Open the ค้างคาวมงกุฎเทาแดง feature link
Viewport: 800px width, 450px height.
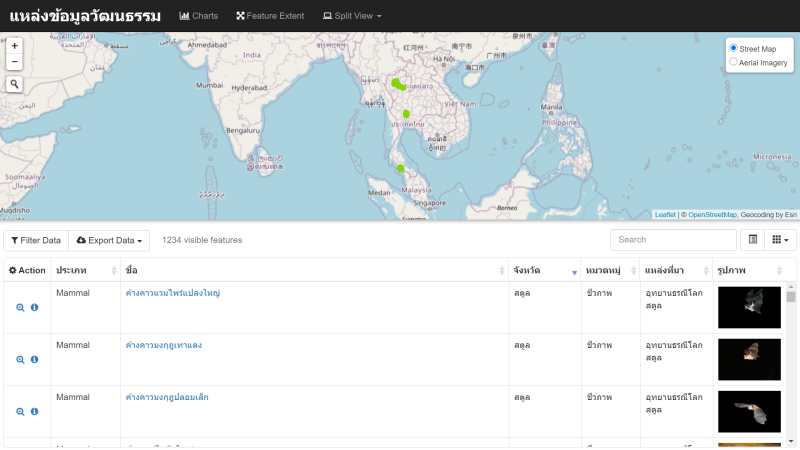164,345
